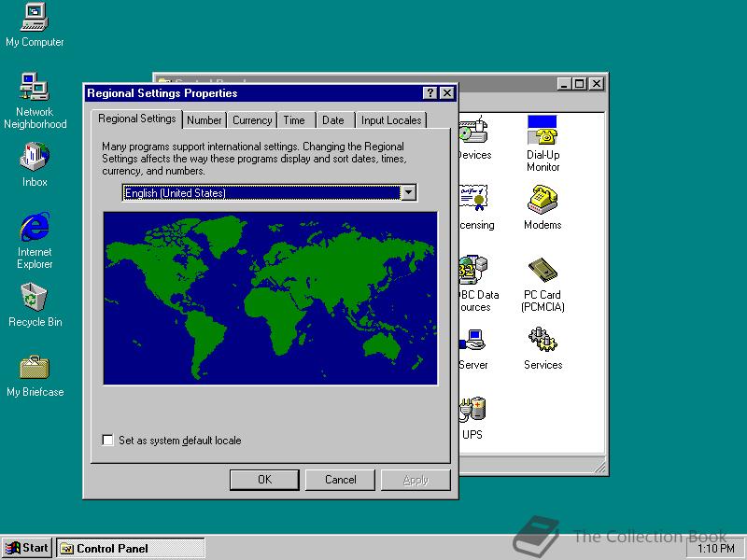Select ODBC Data Sources icon
The image size is (747, 560).
pos(478,285)
